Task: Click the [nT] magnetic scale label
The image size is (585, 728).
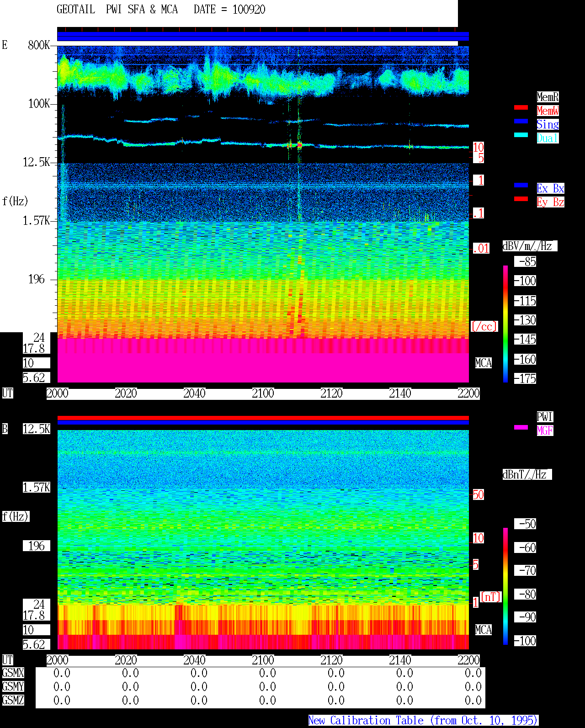Action: pyautogui.click(x=491, y=597)
